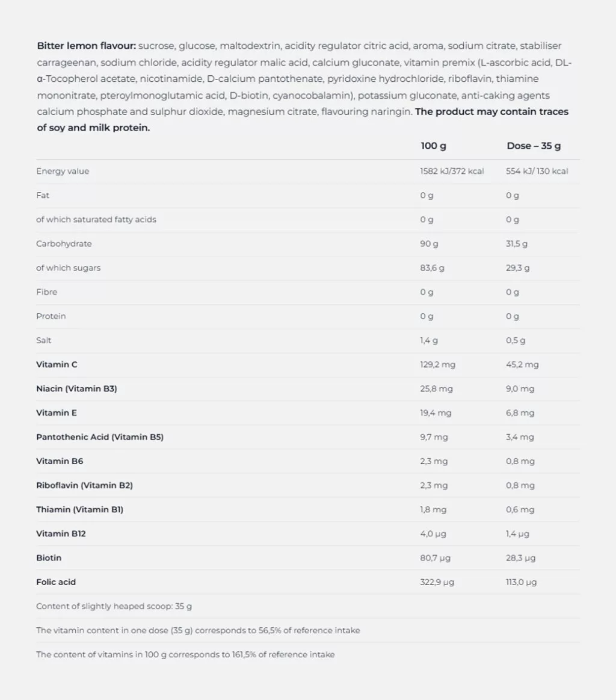616x700 pixels.
Task: Click the "Vitamin C" row label
Action: 57,365
